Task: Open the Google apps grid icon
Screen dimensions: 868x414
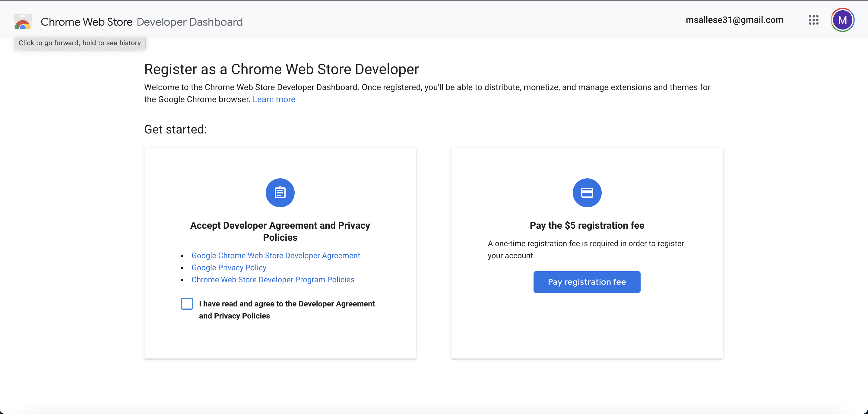Action: pyautogui.click(x=813, y=20)
